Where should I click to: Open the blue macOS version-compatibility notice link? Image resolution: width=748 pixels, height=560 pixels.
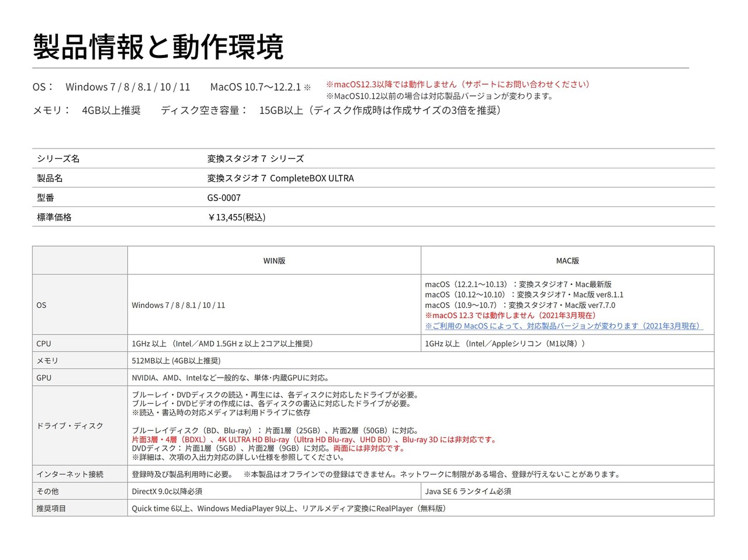[564, 326]
